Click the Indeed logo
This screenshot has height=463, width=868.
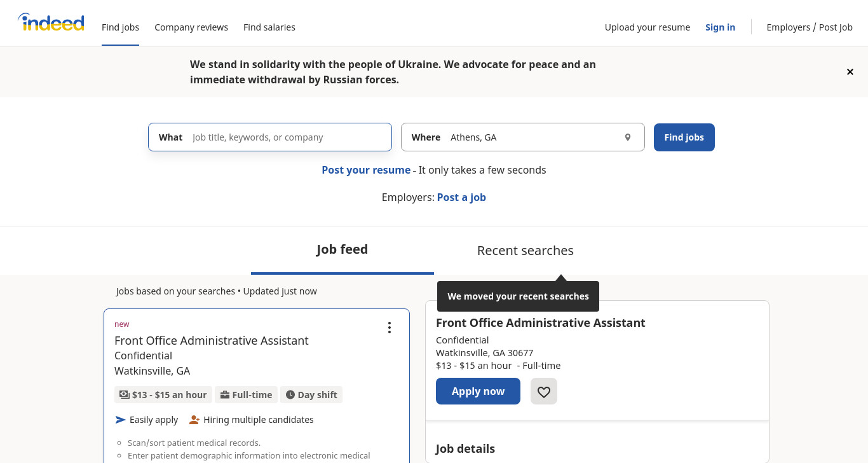pos(51,22)
